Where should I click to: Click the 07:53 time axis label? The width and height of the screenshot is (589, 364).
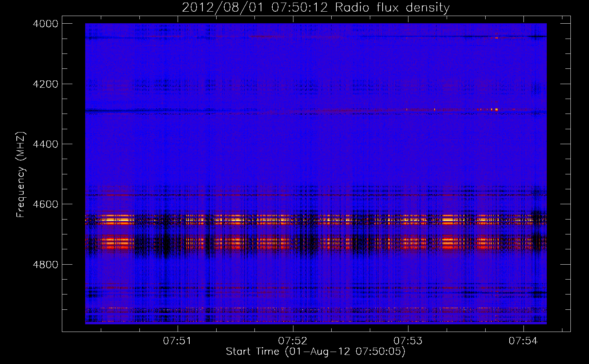[408, 341]
